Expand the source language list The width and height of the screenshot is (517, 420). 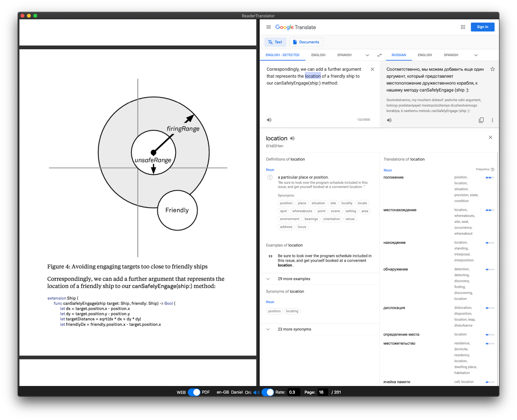tap(367, 55)
